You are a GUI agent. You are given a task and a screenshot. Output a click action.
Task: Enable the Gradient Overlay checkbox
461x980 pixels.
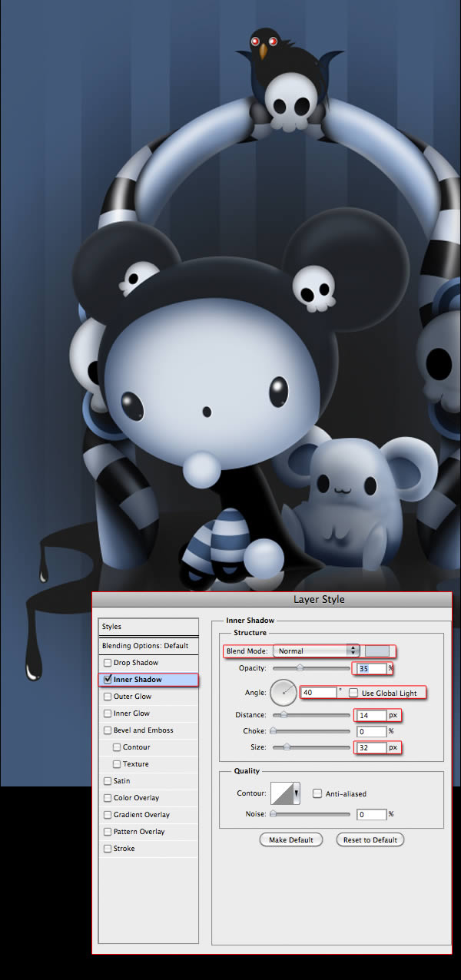[108, 815]
